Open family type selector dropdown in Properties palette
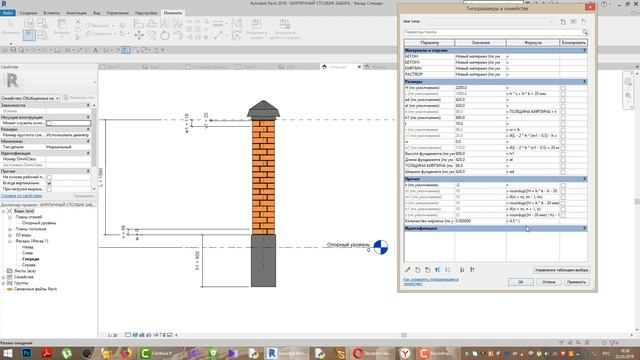Image resolution: width=640 pixels, height=360 pixels. coord(30,98)
